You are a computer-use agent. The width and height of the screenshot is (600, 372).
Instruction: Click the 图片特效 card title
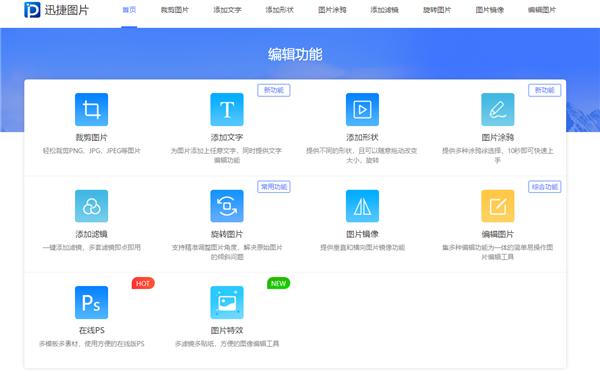(227, 330)
